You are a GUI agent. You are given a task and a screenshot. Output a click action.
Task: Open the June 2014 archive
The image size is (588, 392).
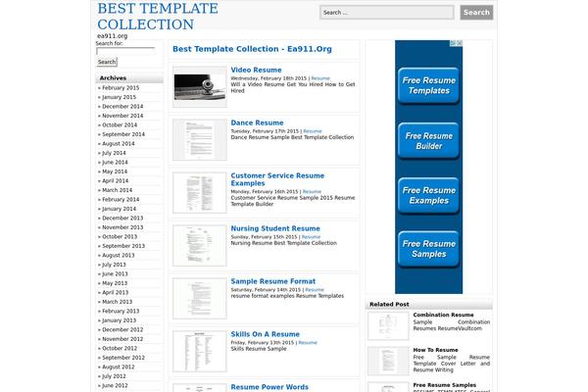coord(115,163)
